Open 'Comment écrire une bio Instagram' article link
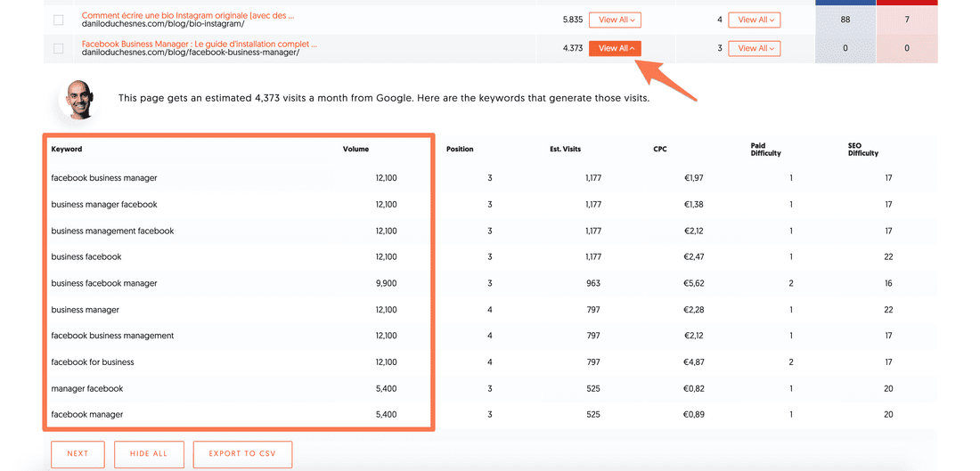The height and width of the screenshot is (471, 980). point(188,16)
